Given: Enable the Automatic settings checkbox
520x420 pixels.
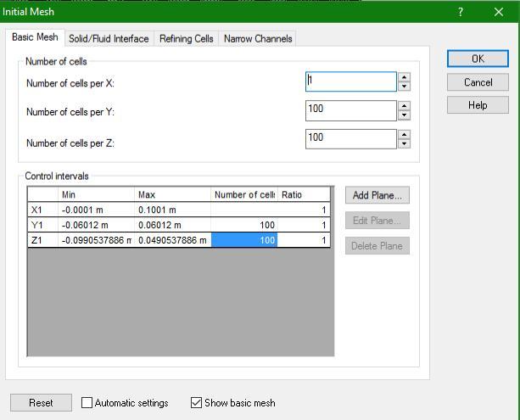Looking at the screenshot, I should coord(87,403).
